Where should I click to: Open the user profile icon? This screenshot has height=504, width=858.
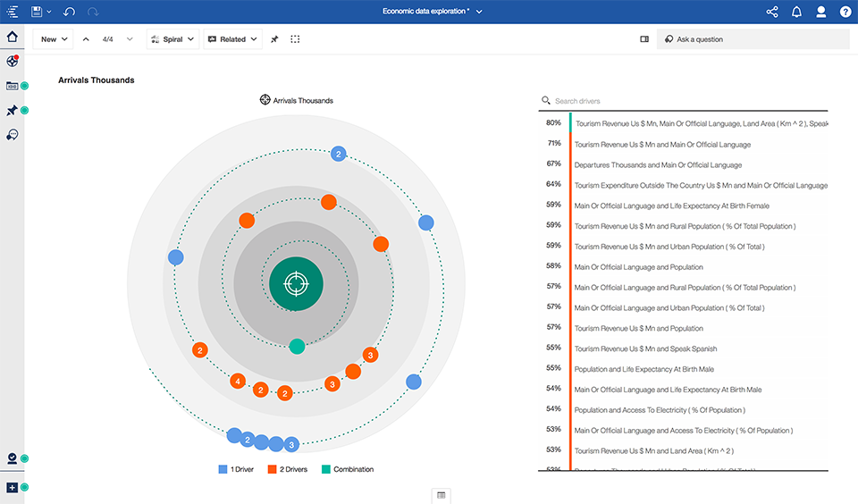coord(820,12)
